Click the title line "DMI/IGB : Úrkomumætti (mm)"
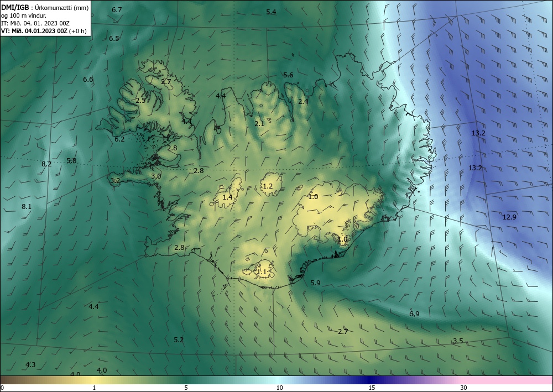Viewport: 553px width, 392px height. pyautogui.click(x=44, y=7)
